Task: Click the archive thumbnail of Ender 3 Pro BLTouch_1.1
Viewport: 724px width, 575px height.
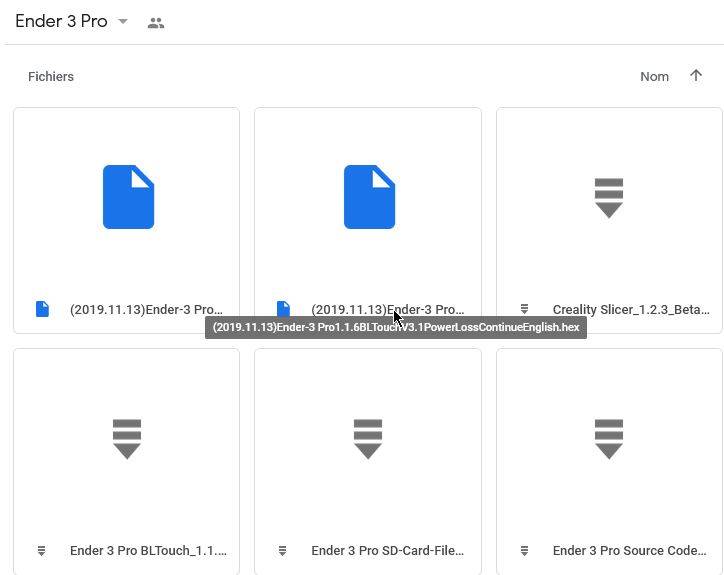Action: click(x=127, y=439)
